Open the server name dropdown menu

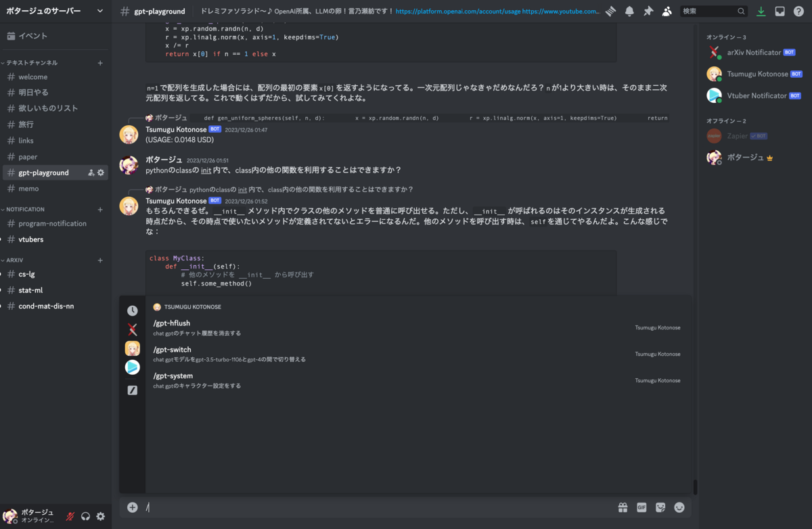[x=54, y=11]
